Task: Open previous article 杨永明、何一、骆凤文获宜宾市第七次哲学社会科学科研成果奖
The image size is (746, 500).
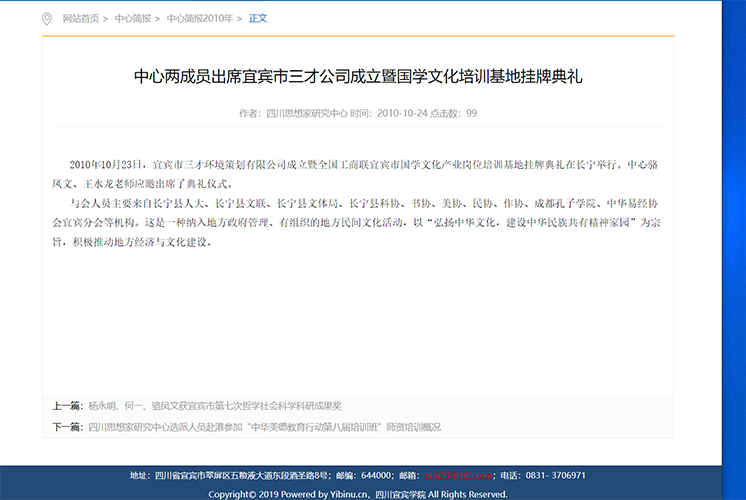Action: click(215, 406)
